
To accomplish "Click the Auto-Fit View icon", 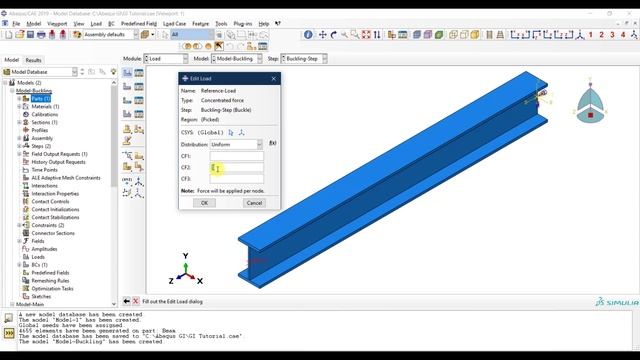I will click(366, 35).
